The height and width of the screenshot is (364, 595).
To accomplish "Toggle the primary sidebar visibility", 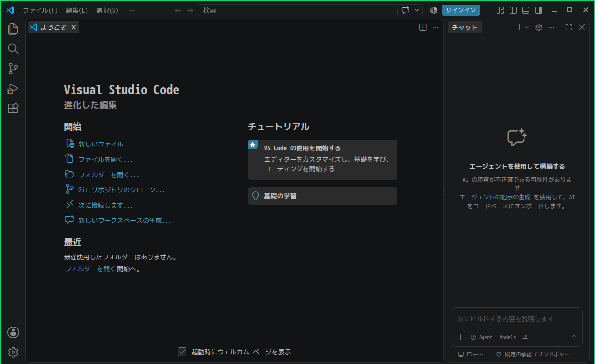I will [513, 10].
